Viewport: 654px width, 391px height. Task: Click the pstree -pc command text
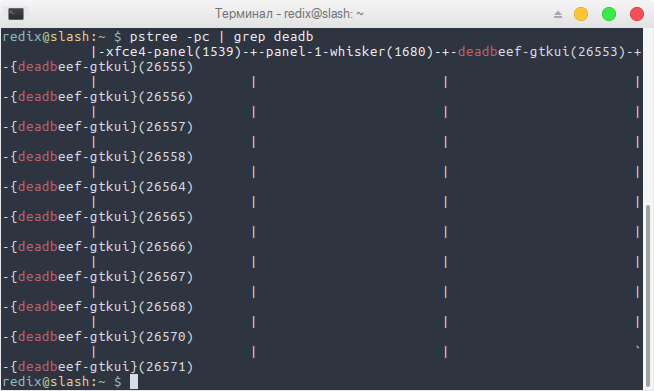[x=169, y=37]
